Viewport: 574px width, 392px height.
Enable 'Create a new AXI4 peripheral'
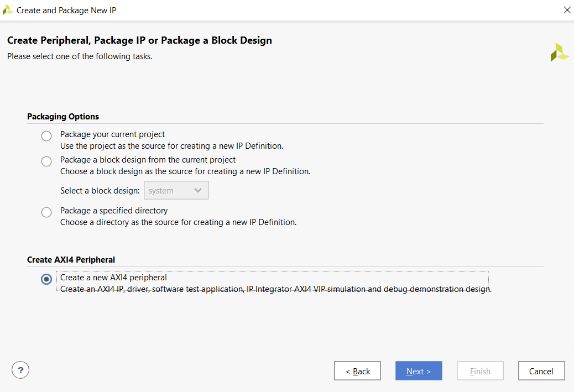pyautogui.click(x=46, y=279)
